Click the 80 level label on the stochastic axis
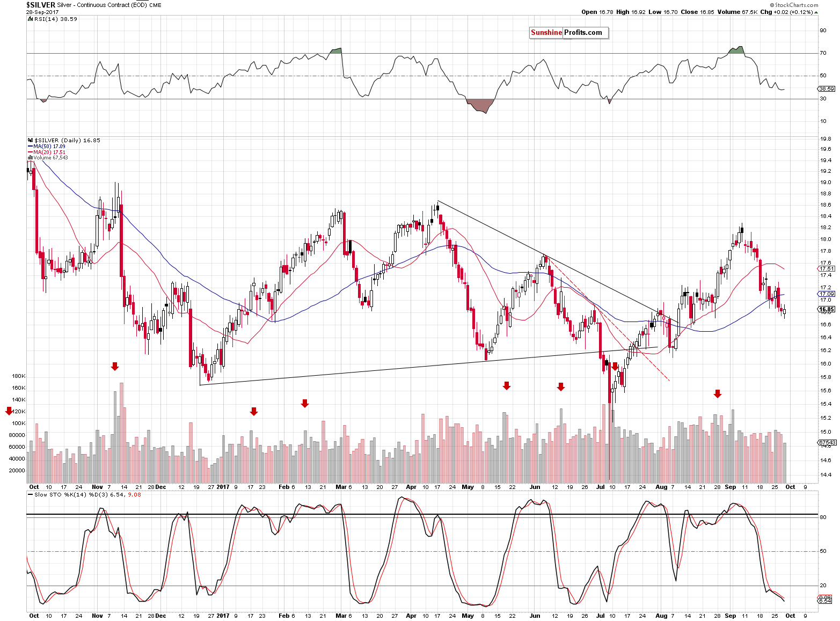The width and height of the screenshot is (840, 621). click(x=823, y=517)
